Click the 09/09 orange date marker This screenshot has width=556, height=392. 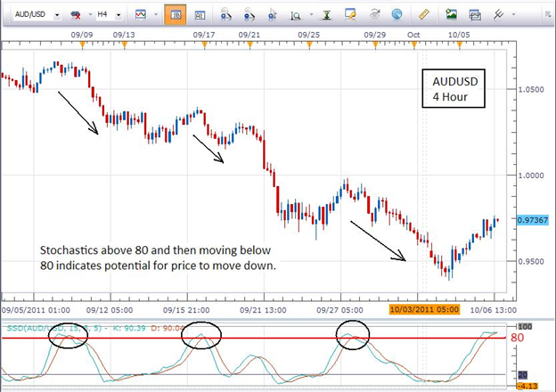click(x=82, y=45)
